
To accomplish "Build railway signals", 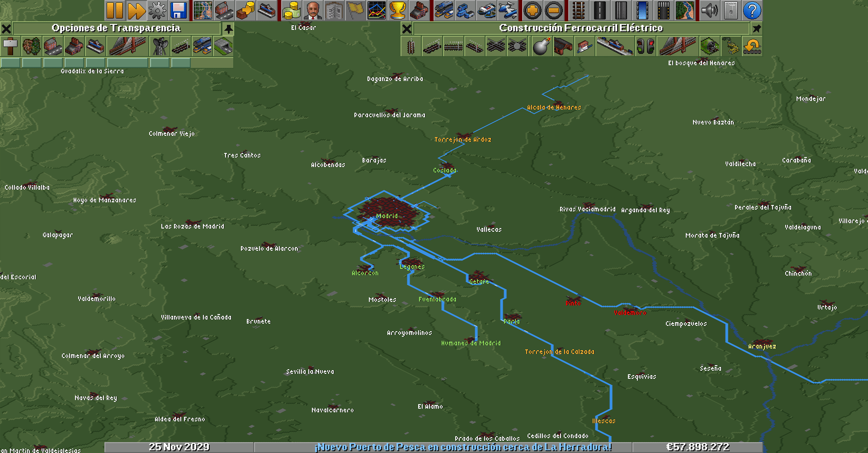I will tap(645, 46).
